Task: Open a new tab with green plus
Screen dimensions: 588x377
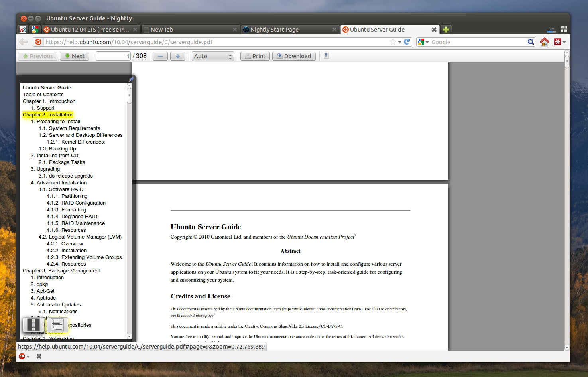Action: pyautogui.click(x=446, y=29)
